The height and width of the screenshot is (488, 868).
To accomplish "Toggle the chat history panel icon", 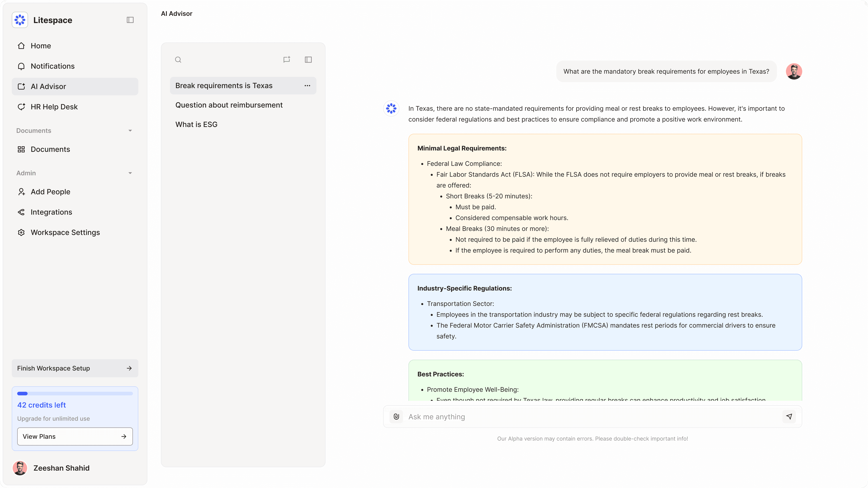I will click(308, 60).
